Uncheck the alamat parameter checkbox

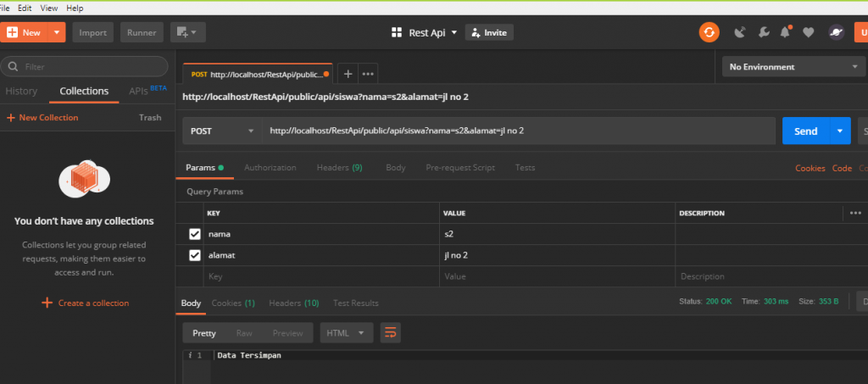click(x=195, y=255)
